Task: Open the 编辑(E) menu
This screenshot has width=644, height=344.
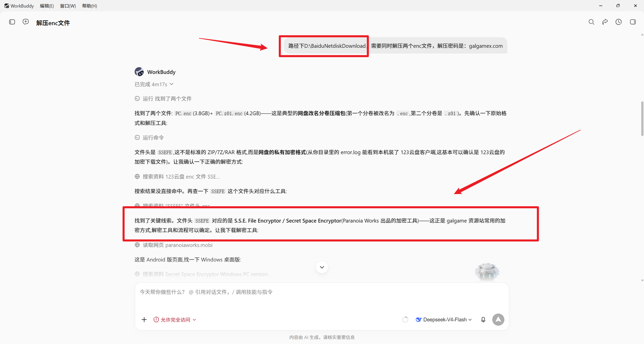Action: [x=47, y=6]
